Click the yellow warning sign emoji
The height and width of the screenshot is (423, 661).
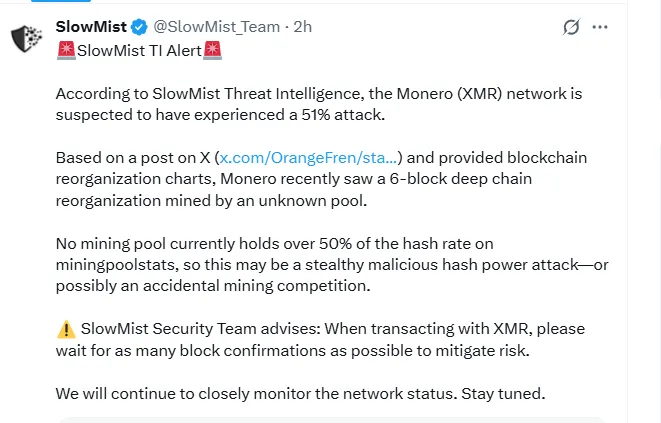(64, 329)
